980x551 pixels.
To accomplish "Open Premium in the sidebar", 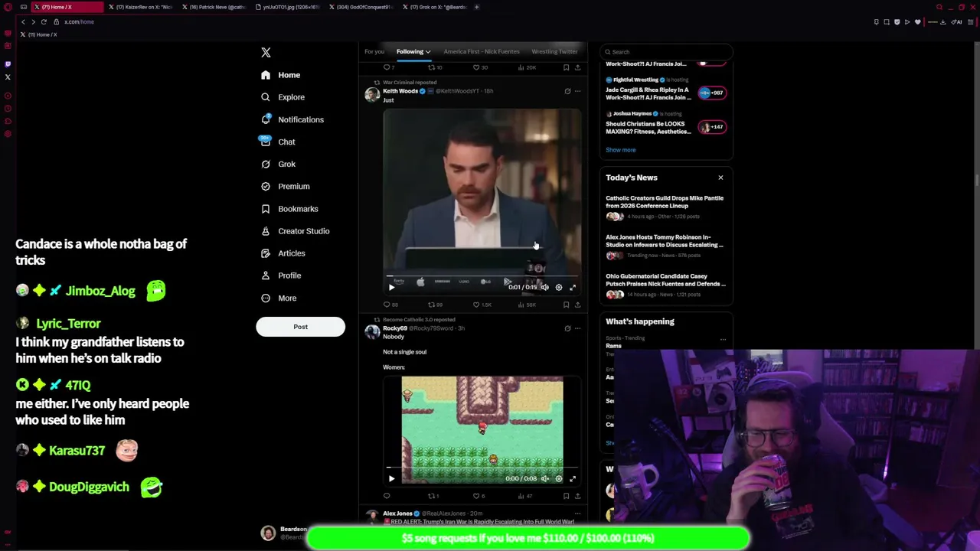I will point(285,186).
